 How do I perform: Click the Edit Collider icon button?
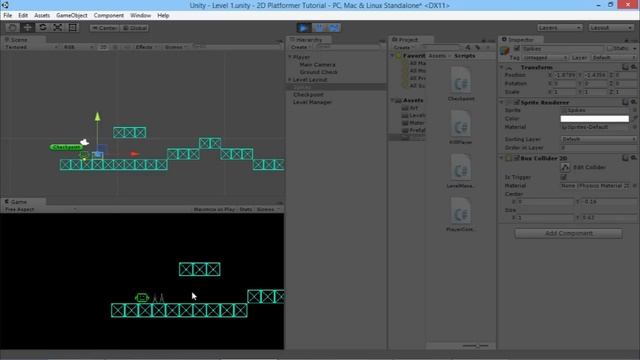tap(565, 167)
